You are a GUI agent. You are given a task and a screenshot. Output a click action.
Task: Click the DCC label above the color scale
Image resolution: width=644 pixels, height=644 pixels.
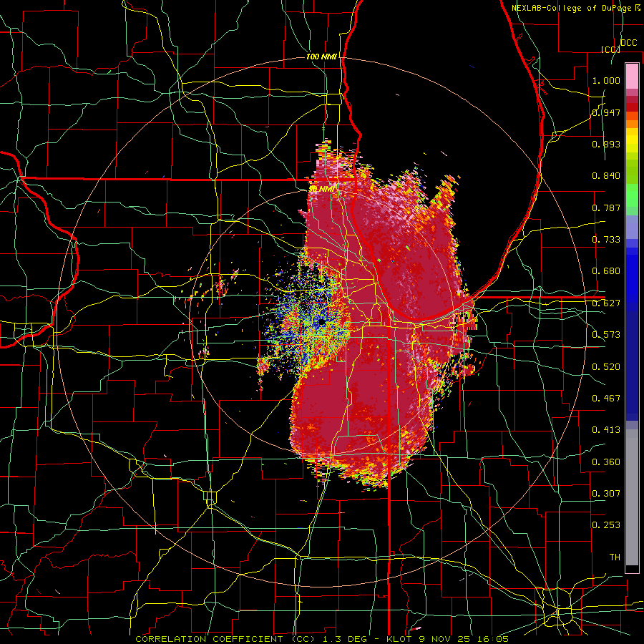(x=629, y=43)
